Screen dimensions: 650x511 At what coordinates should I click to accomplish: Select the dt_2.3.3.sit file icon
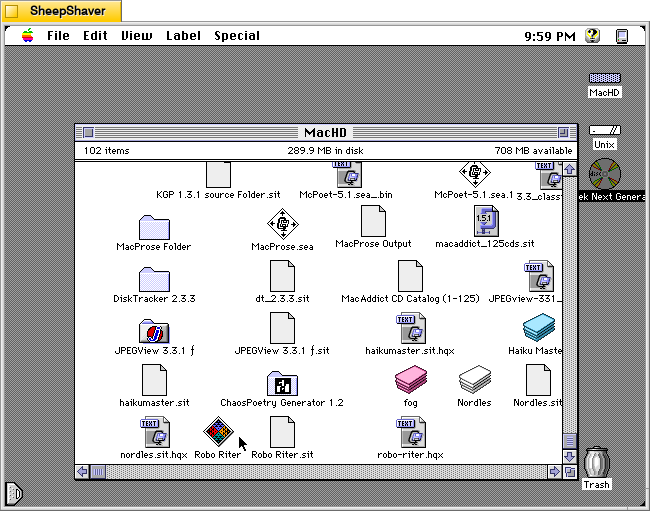click(x=282, y=276)
